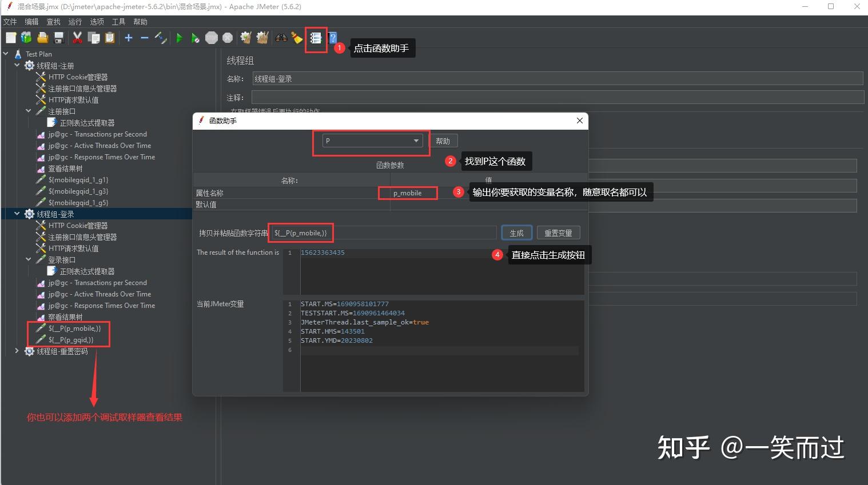The height and width of the screenshot is (485, 868).
Task: Start the test with green play icon
Action: (x=180, y=38)
